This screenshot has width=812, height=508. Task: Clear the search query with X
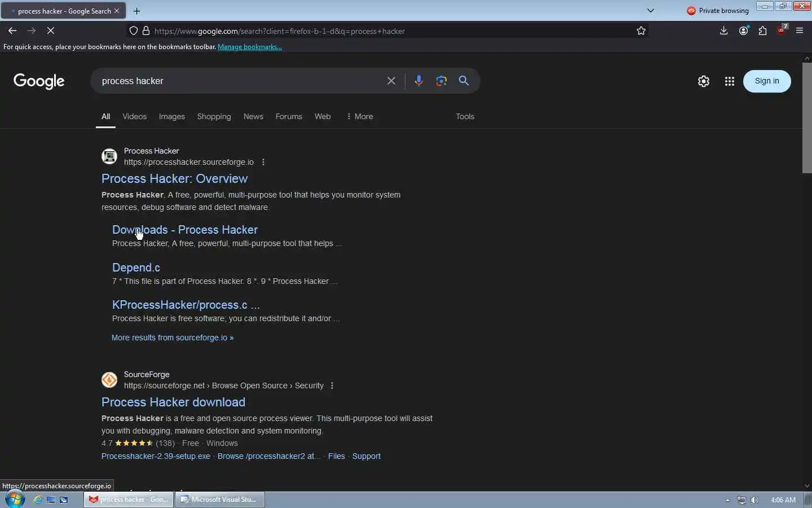(x=391, y=81)
